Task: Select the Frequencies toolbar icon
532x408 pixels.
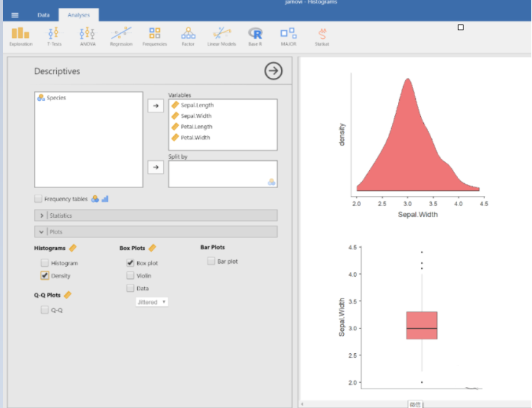Action: (x=154, y=35)
